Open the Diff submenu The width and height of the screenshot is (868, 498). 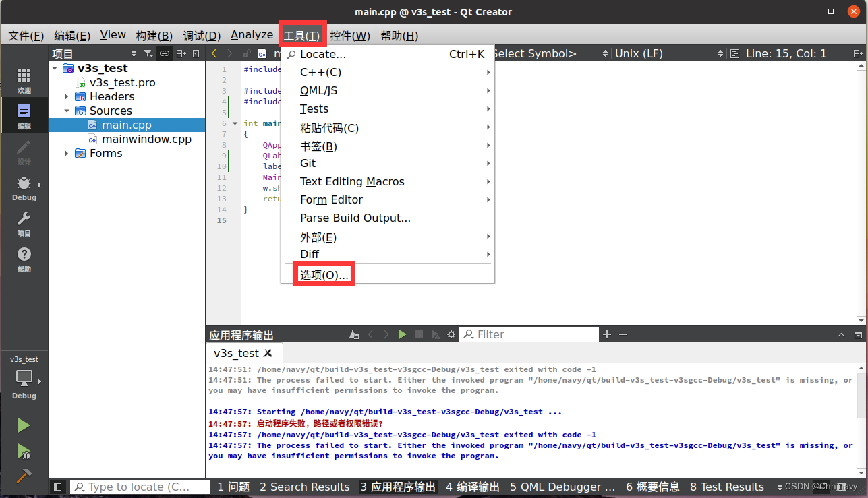(388, 254)
